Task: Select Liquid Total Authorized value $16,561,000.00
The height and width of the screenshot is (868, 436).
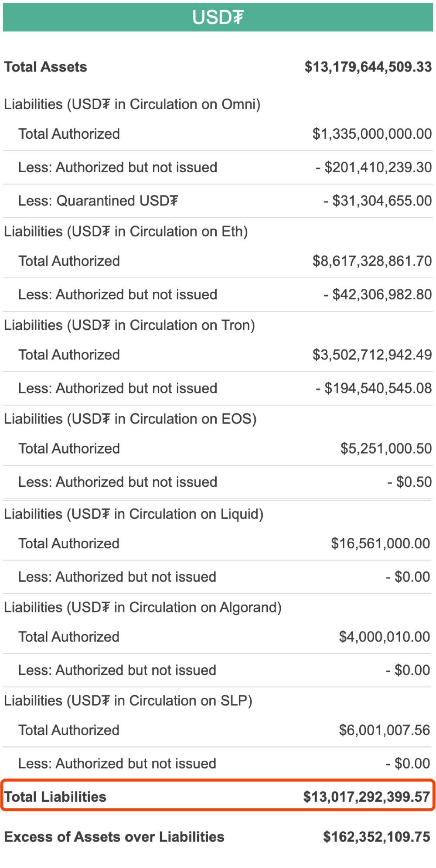Action: (380, 543)
